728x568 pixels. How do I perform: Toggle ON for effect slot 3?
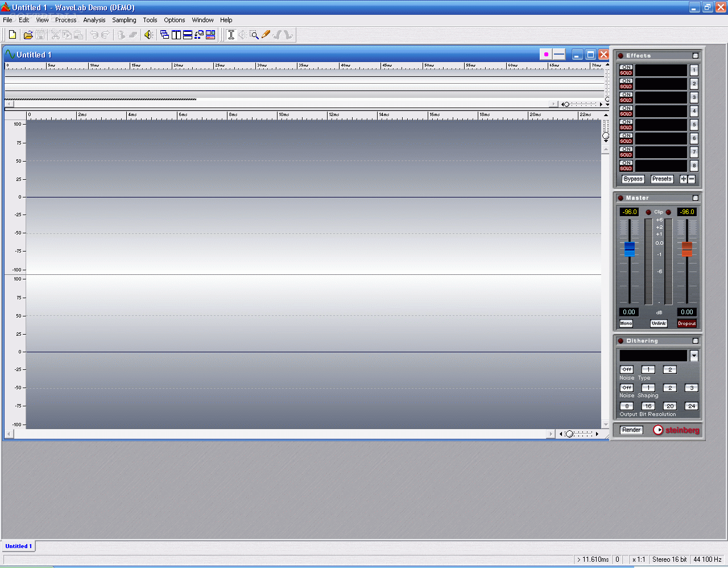pyautogui.click(x=626, y=94)
